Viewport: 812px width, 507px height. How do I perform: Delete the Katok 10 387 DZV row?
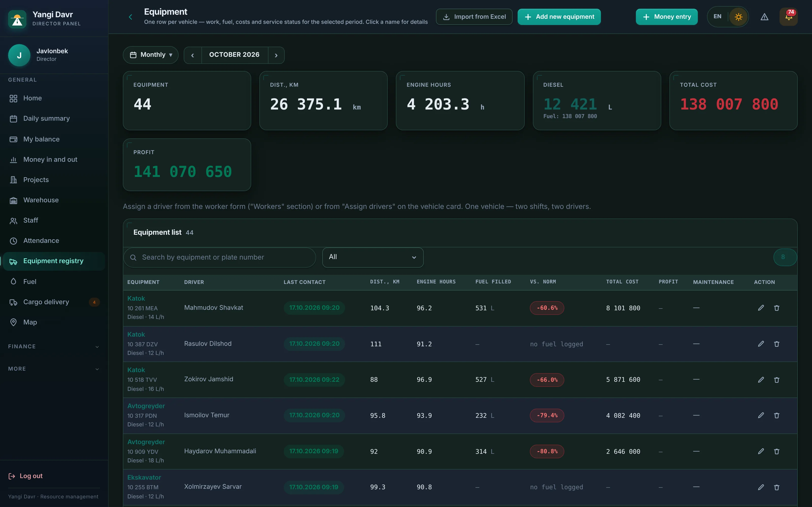pos(776,344)
